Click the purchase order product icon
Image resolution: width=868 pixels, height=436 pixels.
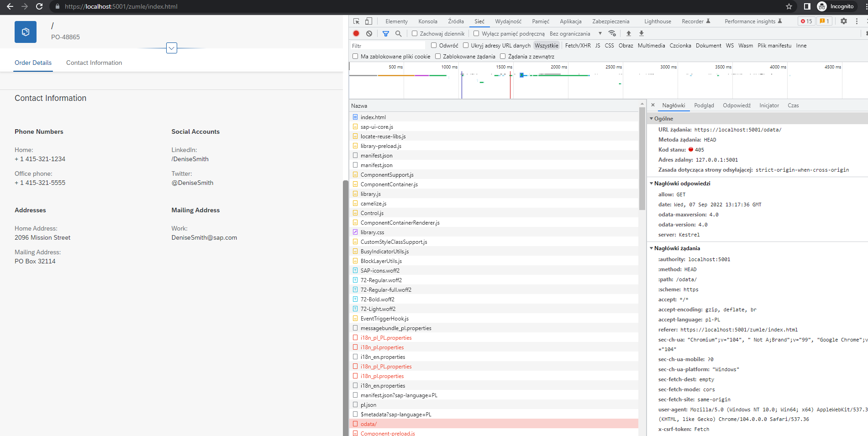[26, 32]
